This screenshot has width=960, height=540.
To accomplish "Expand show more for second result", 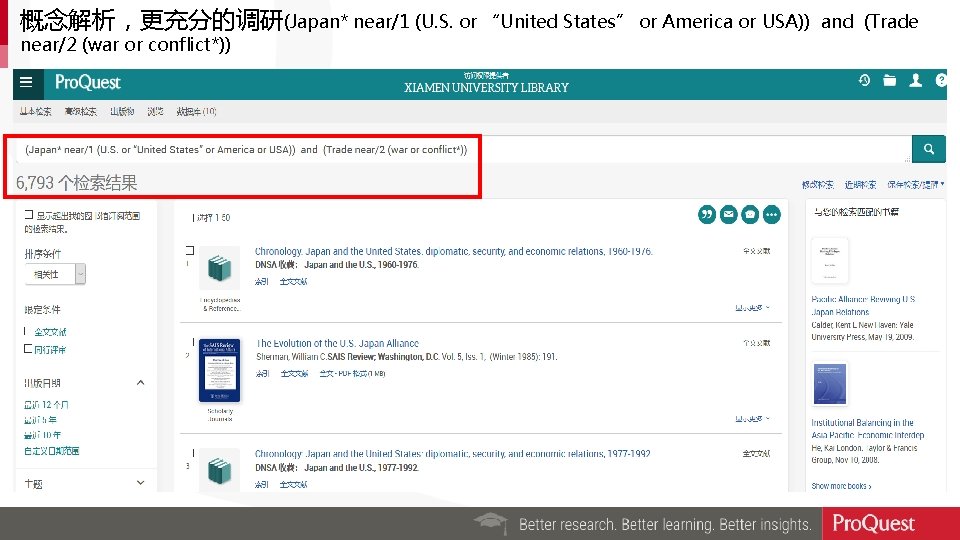I will tap(752, 419).
